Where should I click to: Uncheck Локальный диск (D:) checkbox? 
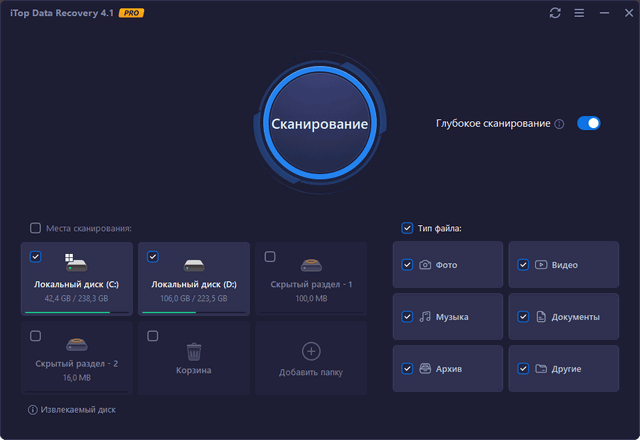[153, 257]
